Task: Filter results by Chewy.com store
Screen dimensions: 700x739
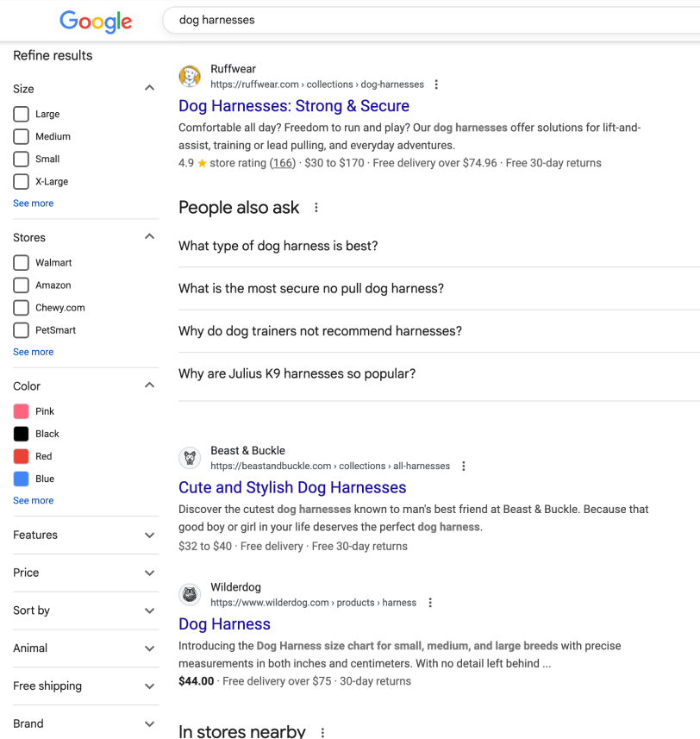Action: 22,308
